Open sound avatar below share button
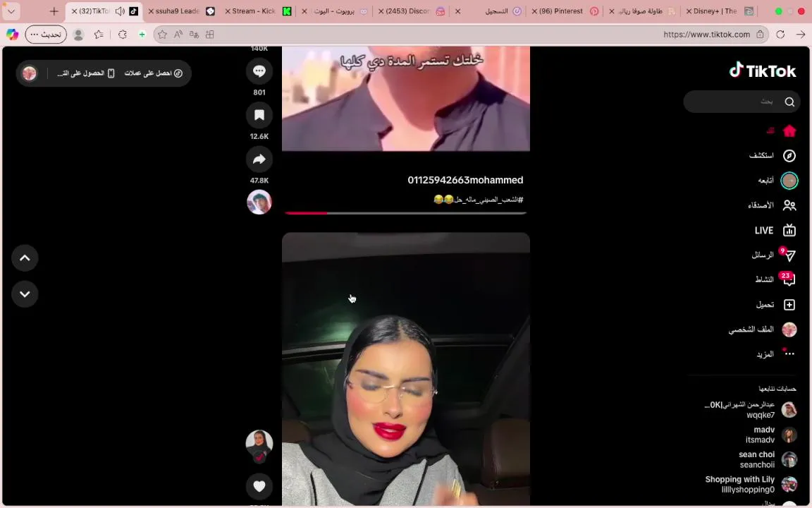The image size is (812, 508). 259,202
